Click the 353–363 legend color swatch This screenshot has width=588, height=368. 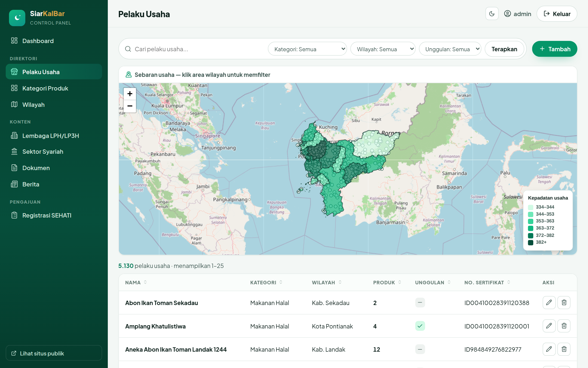[x=531, y=221]
